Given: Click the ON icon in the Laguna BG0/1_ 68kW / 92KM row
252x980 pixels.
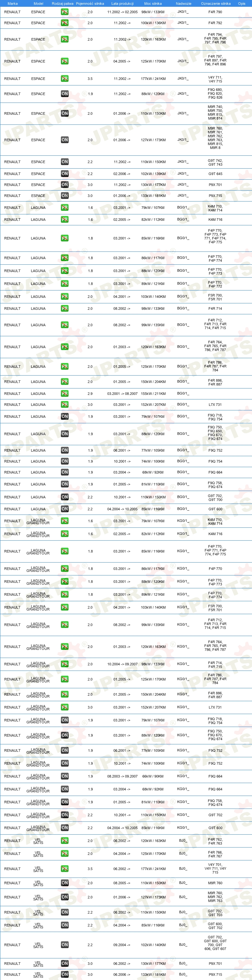Looking at the screenshot, I should (65, 472).
